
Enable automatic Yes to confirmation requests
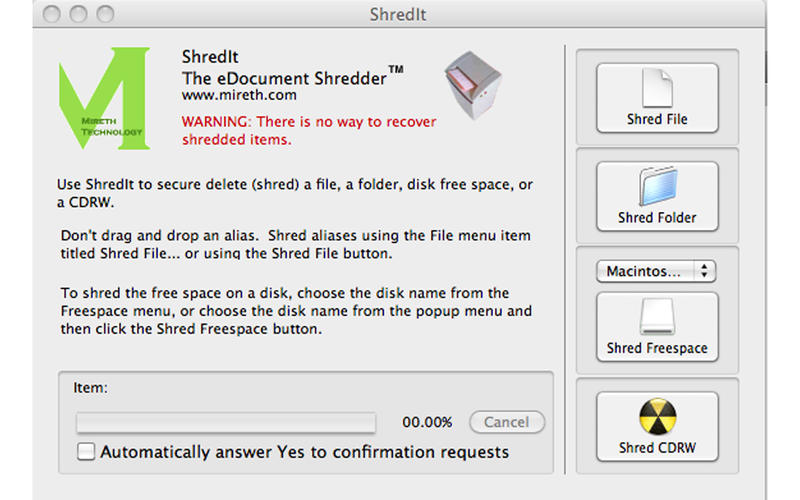point(87,452)
